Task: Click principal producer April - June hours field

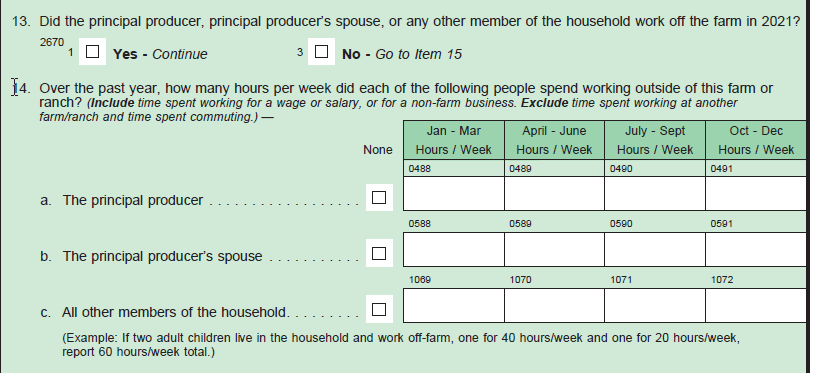Action: 554,194
